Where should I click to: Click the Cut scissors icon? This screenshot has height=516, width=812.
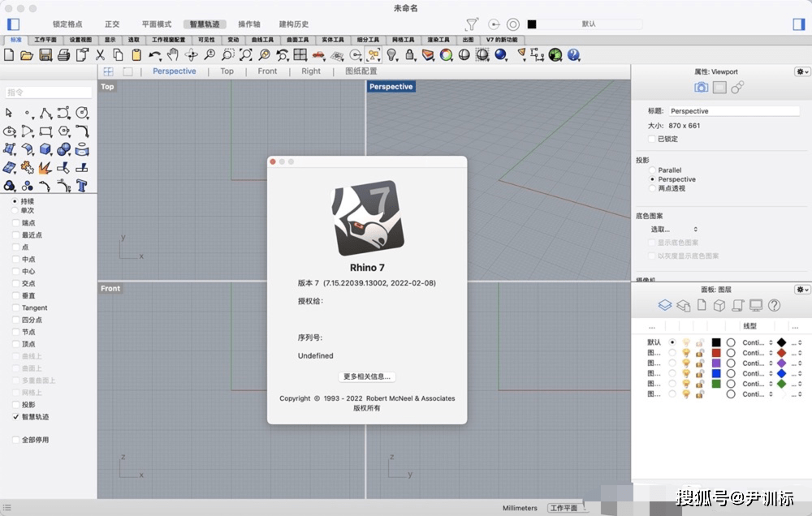tap(101, 55)
